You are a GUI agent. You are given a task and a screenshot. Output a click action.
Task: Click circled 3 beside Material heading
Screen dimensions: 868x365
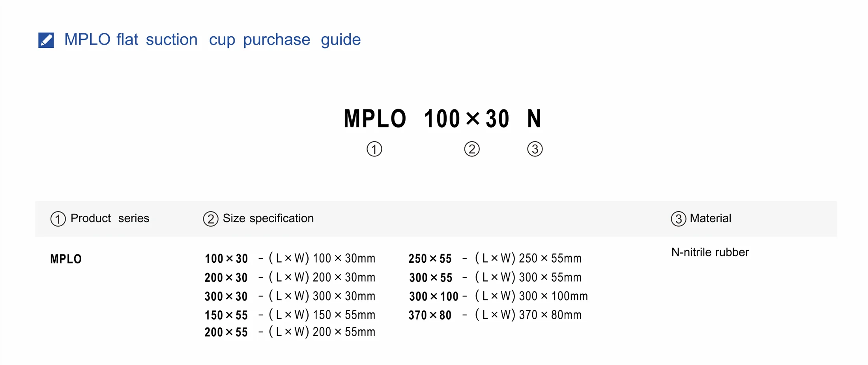pos(678,219)
